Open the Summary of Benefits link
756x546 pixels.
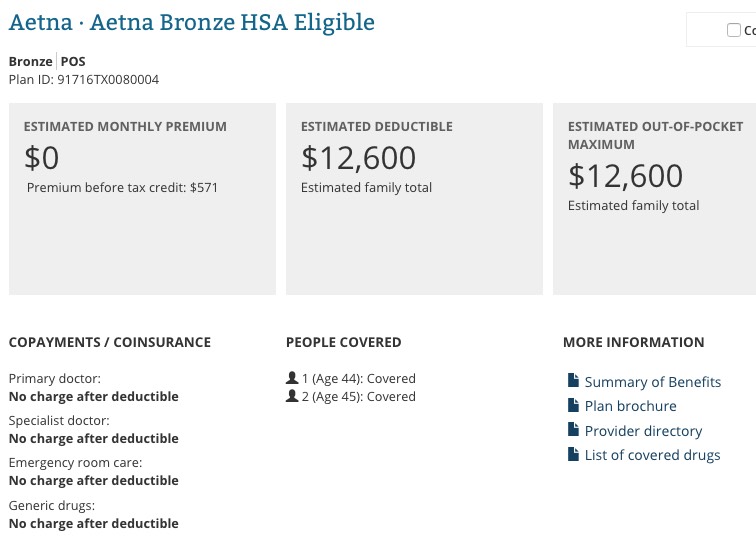point(652,382)
